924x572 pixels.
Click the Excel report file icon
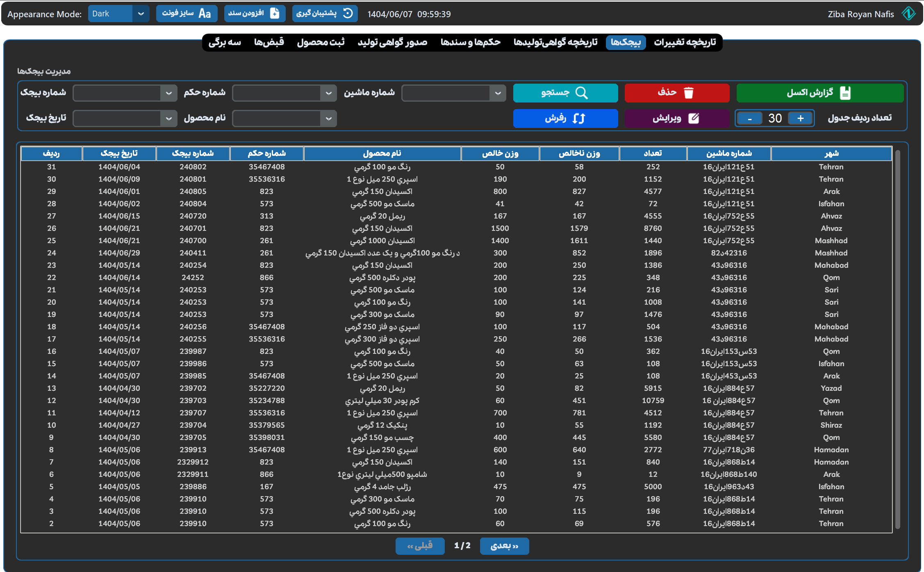tap(845, 93)
